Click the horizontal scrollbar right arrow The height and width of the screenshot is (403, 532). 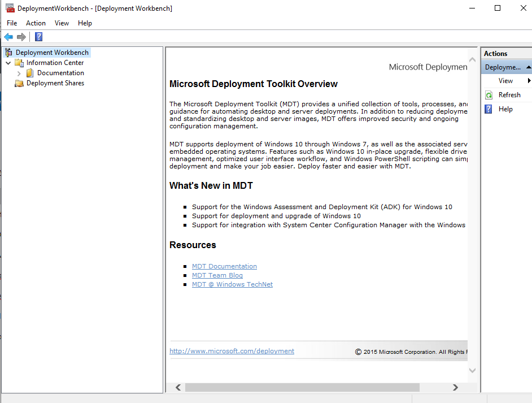pyautogui.click(x=455, y=387)
